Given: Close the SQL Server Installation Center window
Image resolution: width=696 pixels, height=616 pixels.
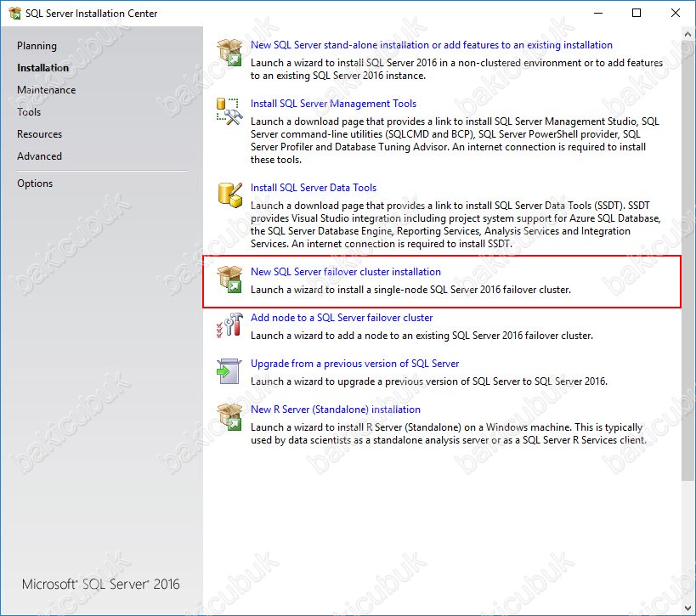Looking at the screenshot, I should click(x=675, y=14).
